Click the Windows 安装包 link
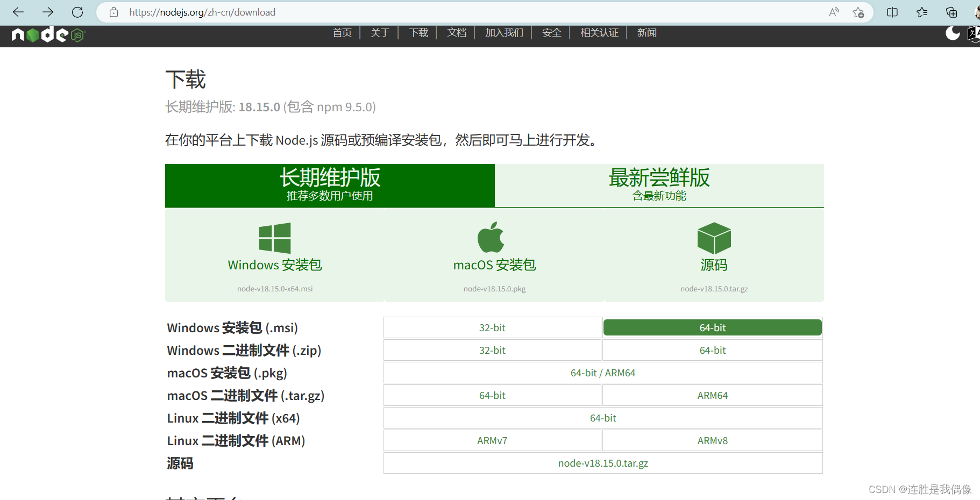 tap(275, 265)
